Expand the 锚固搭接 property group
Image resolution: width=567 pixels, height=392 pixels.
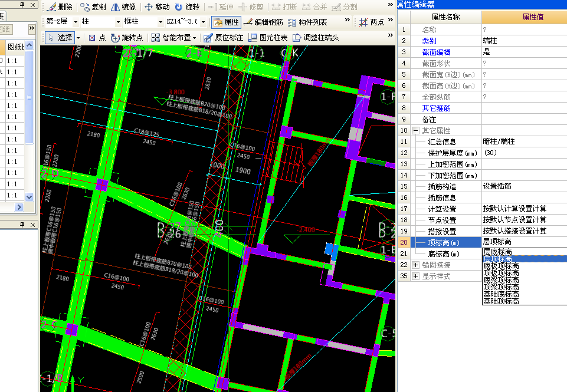pos(415,265)
